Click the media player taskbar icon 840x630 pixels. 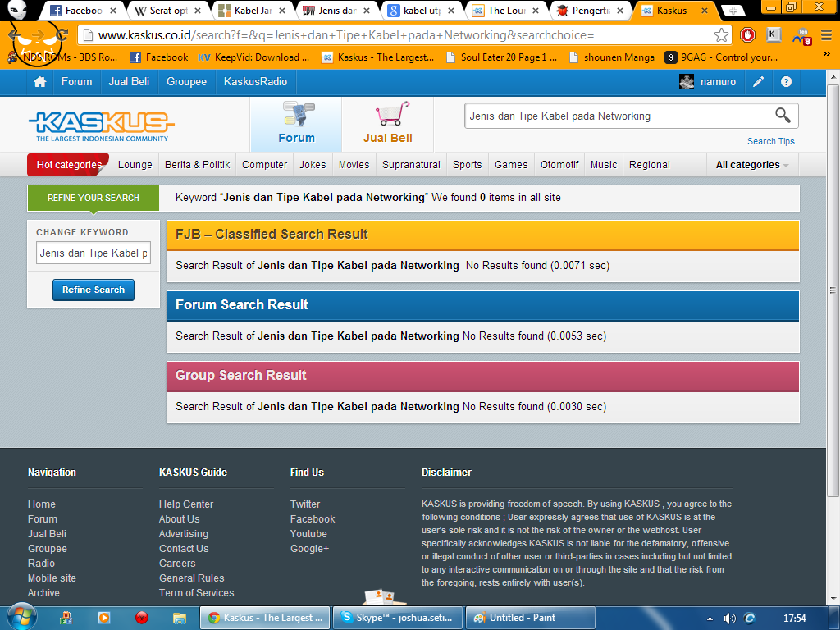[x=103, y=618]
